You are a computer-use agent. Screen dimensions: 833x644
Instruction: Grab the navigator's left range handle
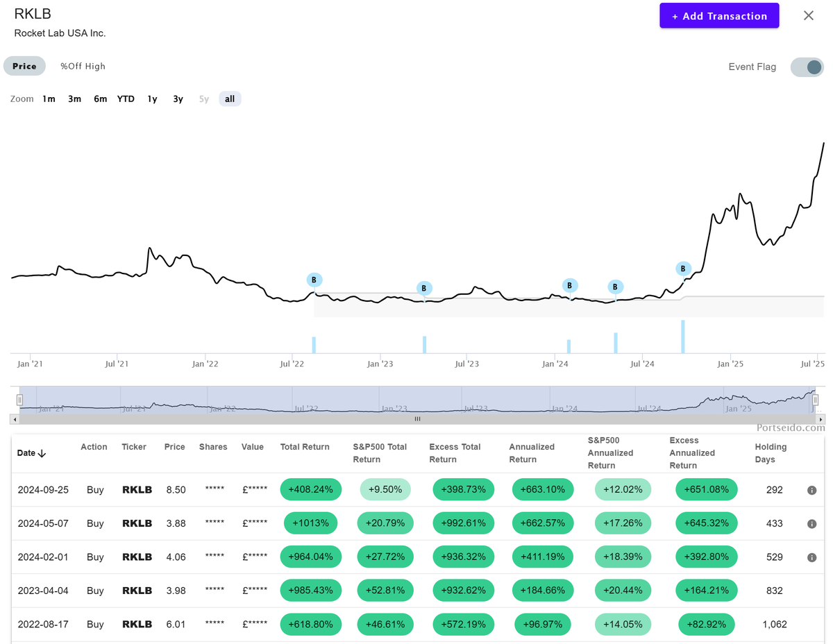[x=19, y=400]
